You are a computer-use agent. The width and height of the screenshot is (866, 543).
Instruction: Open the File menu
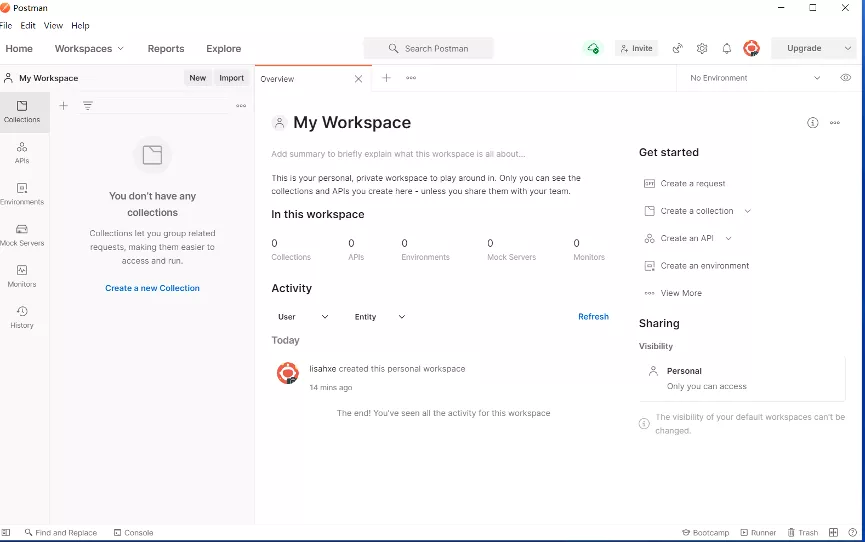(x=6, y=25)
